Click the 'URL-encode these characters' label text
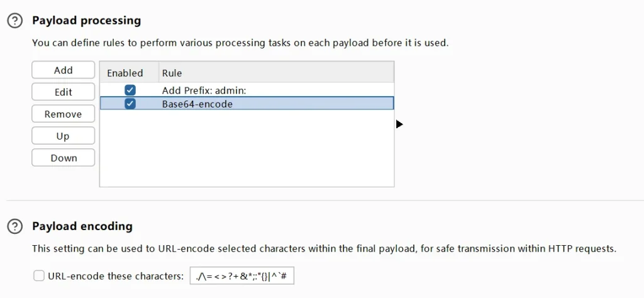Viewport: 644px width, 298px height. [116, 276]
